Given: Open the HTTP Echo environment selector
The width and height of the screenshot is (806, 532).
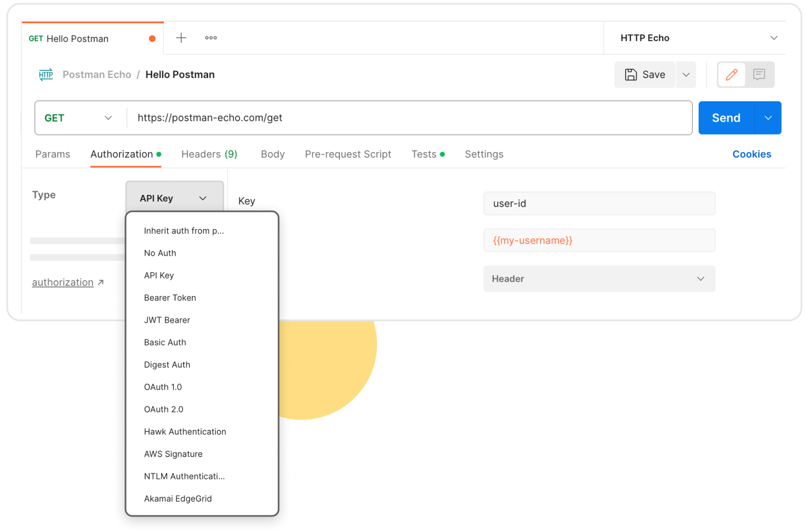Looking at the screenshot, I should 695,38.
